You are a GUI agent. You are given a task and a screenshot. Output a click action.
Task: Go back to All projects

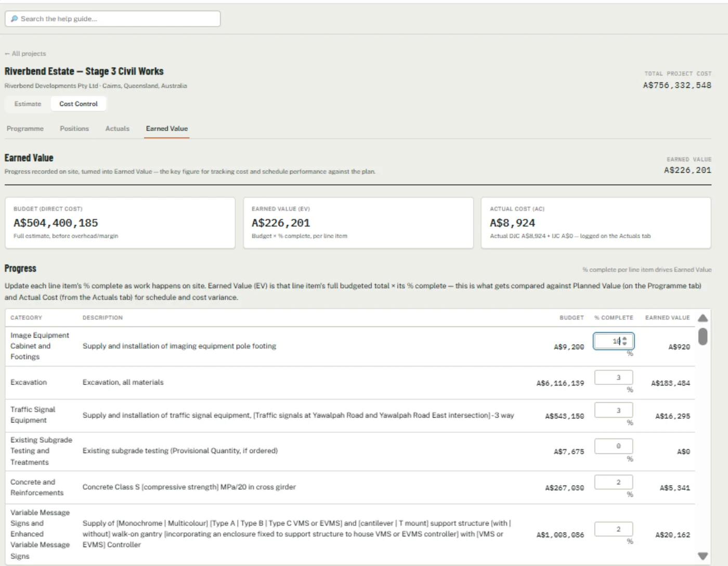(x=25, y=54)
